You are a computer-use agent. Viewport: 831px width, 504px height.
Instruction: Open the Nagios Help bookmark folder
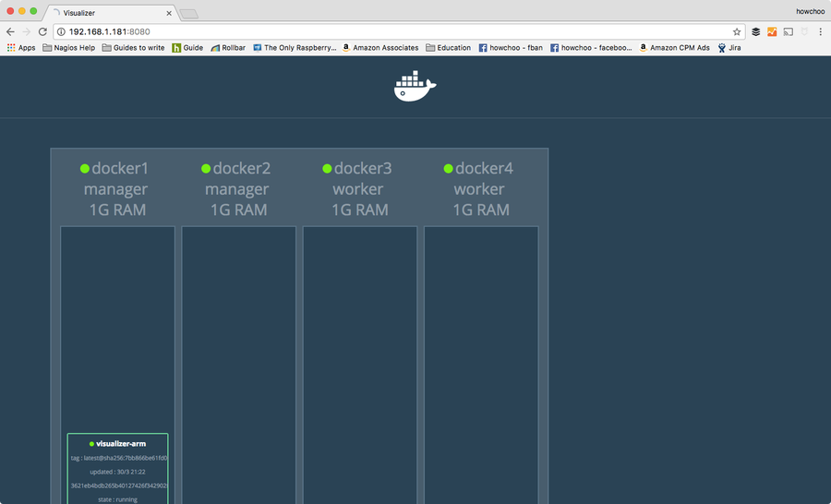pos(70,47)
